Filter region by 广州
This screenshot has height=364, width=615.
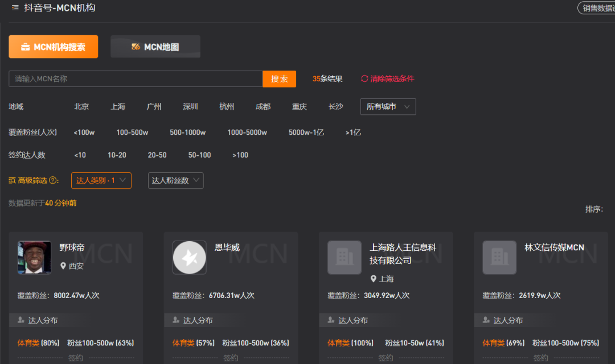(x=154, y=106)
